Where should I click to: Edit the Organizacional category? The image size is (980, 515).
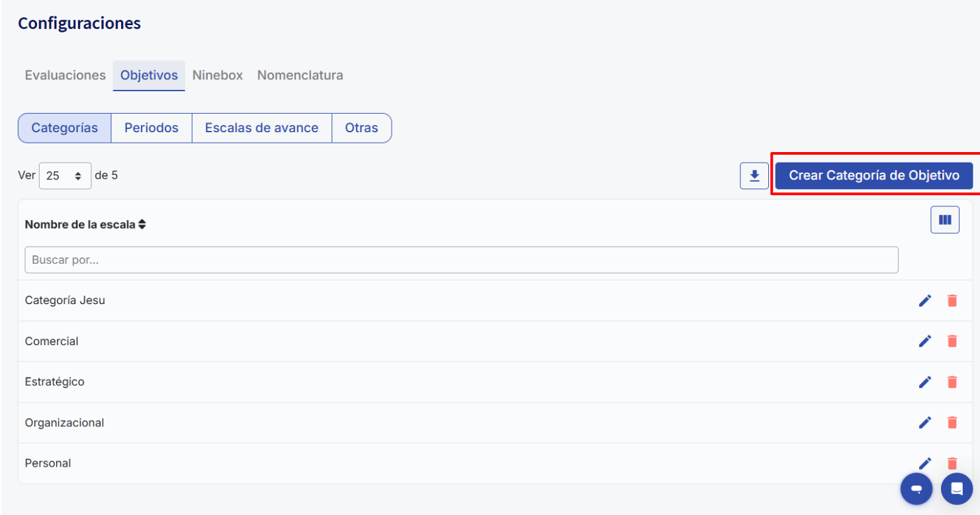pyautogui.click(x=925, y=422)
